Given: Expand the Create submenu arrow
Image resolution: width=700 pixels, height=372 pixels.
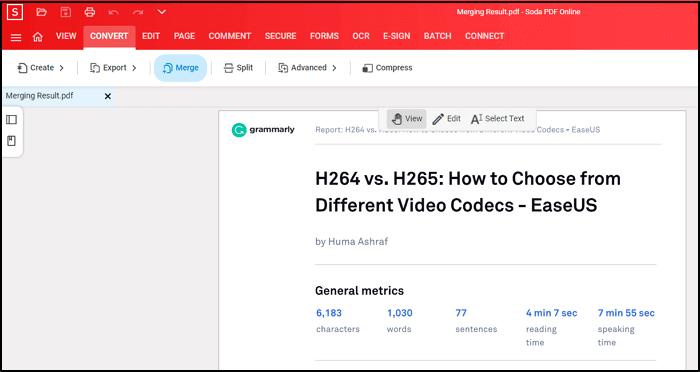Looking at the screenshot, I should click(62, 68).
